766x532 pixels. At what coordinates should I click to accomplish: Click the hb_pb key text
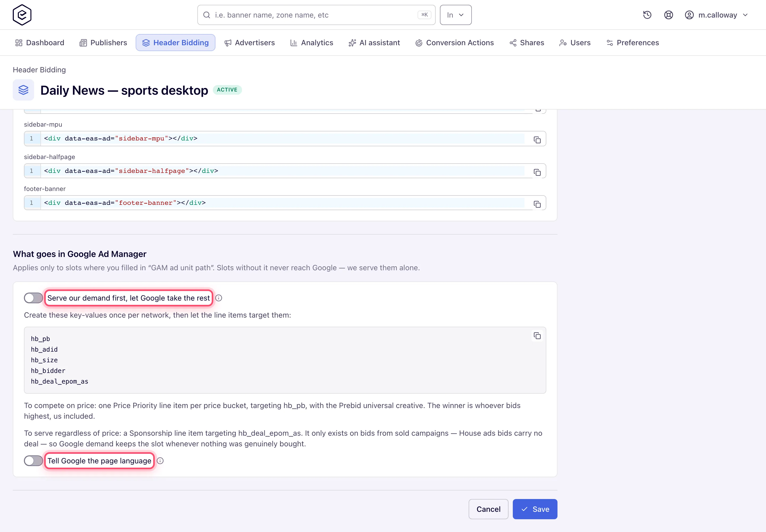[40, 339]
